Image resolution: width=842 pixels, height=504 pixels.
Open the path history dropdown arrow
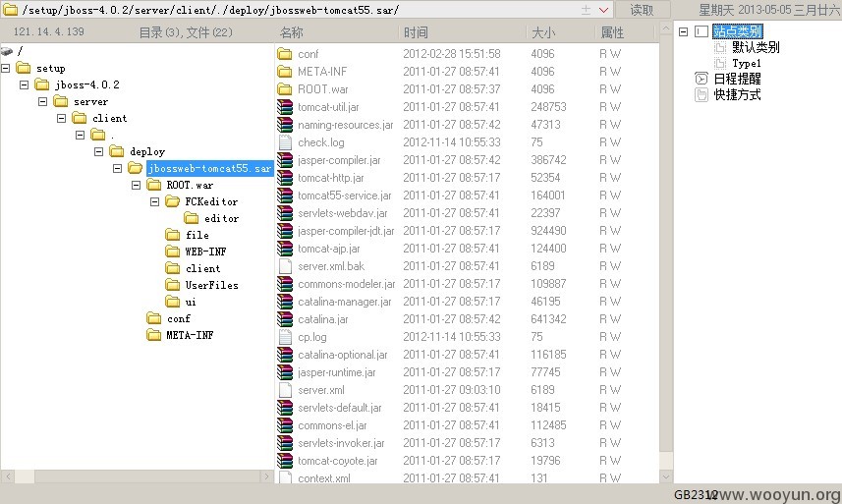click(603, 10)
